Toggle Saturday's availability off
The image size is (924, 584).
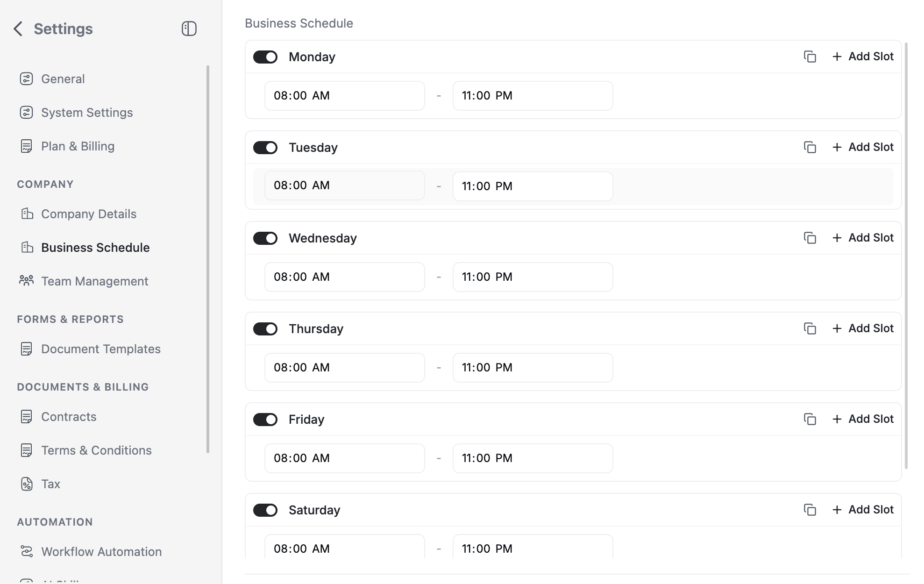(x=265, y=510)
